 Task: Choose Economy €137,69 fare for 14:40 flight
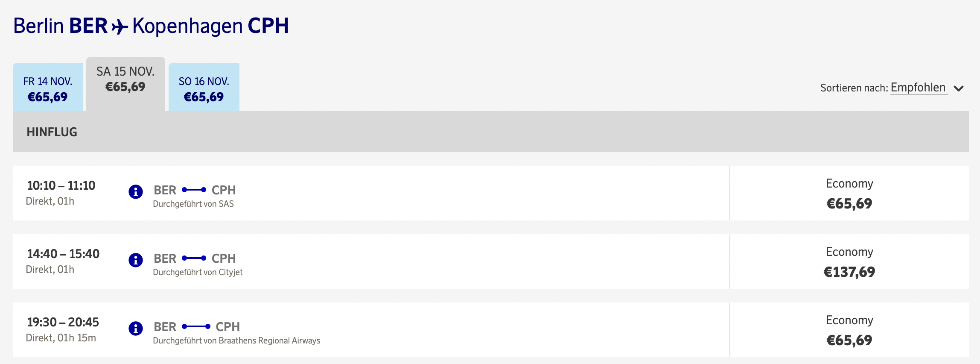(x=849, y=262)
